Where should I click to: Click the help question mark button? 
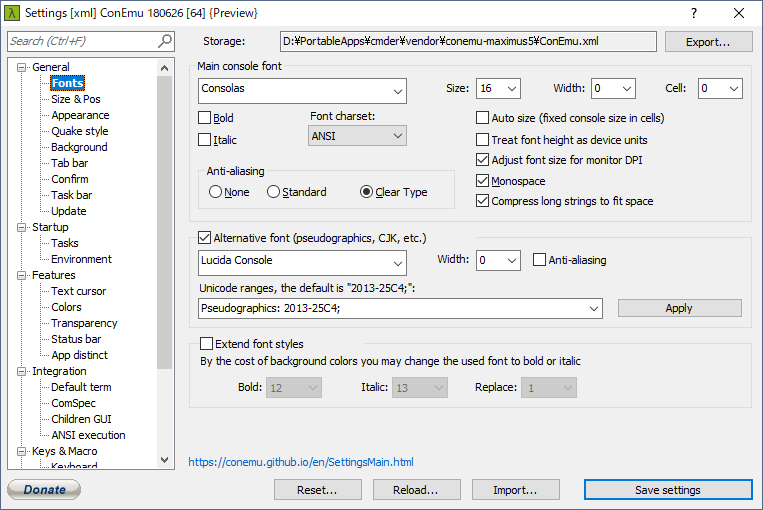[x=694, y=13]
